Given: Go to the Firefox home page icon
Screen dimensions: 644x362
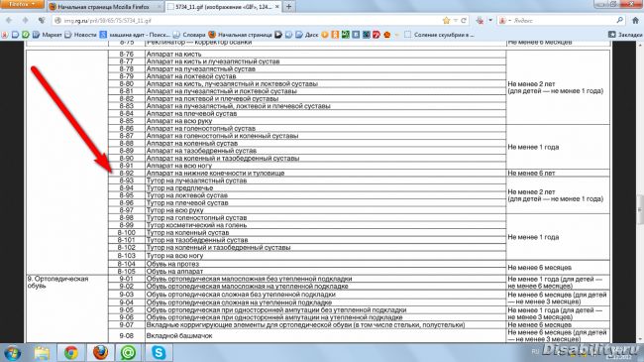Looking at the screenshot, I should (x=635, y=20).
